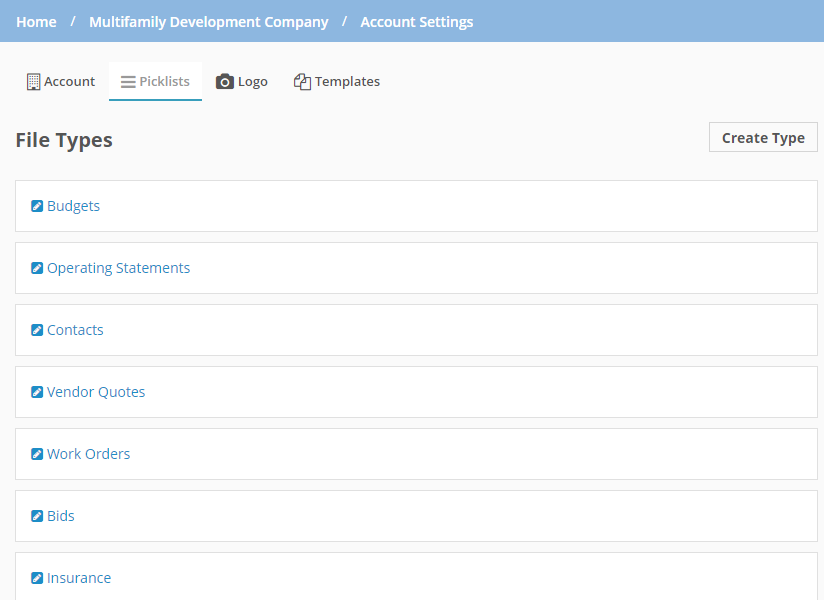The height and width of the screenshot is (600, 824).
Task: Open the Logo tab
Action: point(242,81)
